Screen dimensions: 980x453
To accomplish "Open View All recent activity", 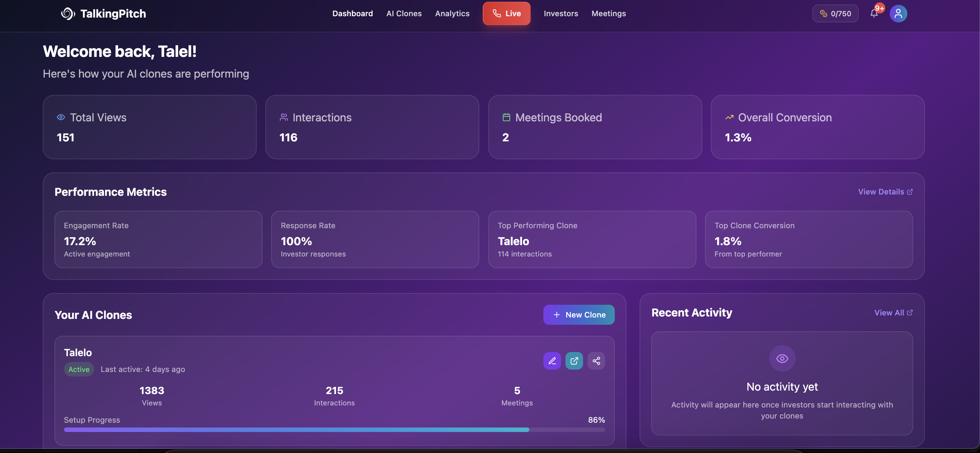I will (893, 313).
